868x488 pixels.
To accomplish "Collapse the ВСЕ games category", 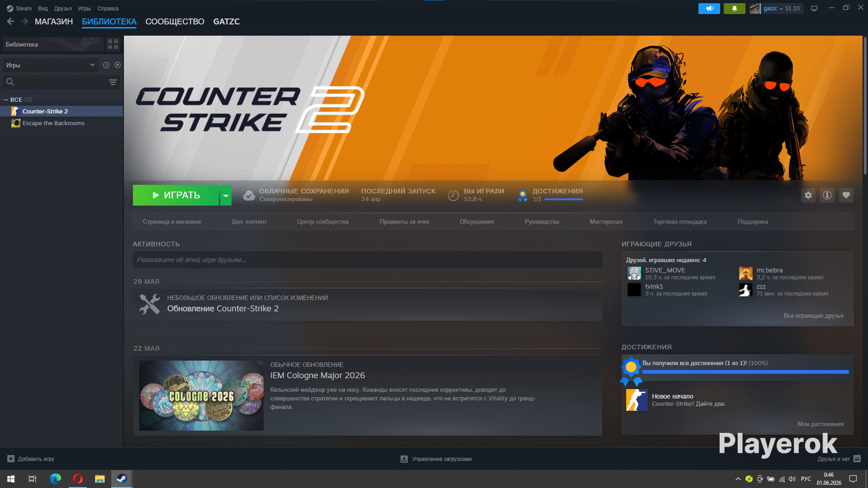I will click(6, 100).
